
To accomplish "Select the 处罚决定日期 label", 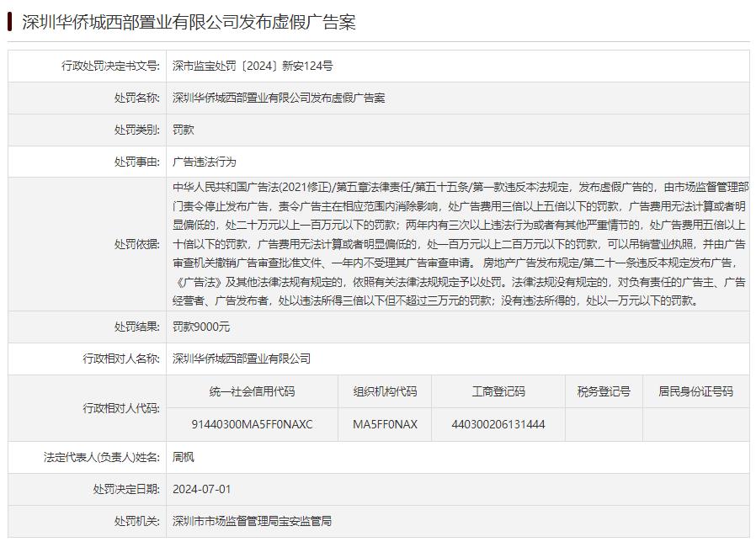I will [126, 490].
